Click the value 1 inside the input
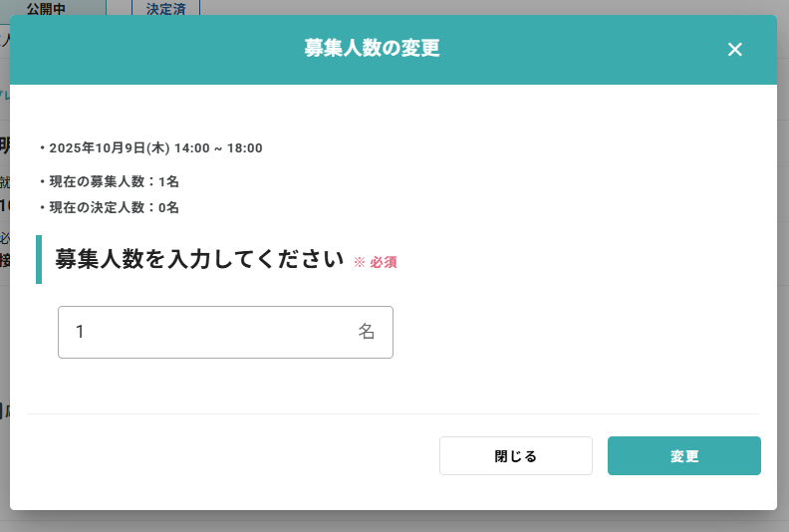Screen dimensions: 789x532 (x=80, y=332)
